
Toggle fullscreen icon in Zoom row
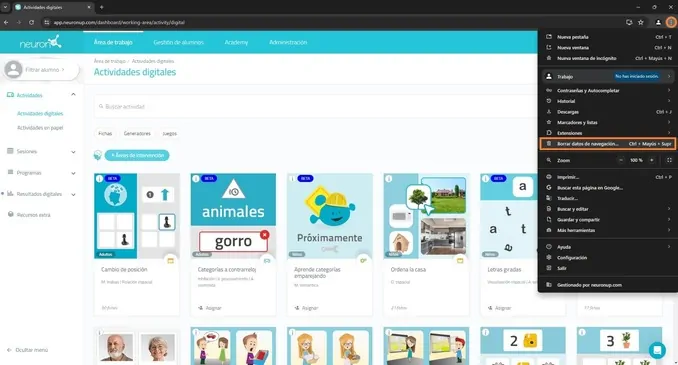pyautogui.click(x=669, y=160)
